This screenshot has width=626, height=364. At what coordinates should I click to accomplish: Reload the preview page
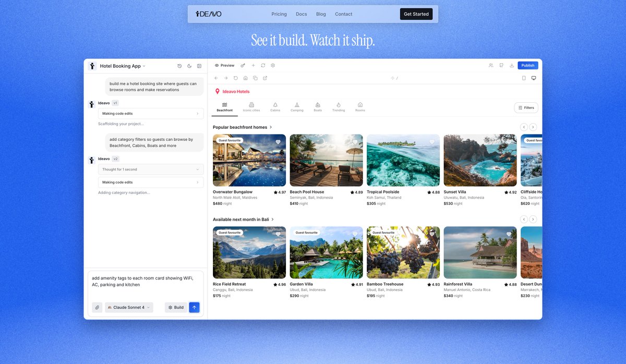click(235, 78)
